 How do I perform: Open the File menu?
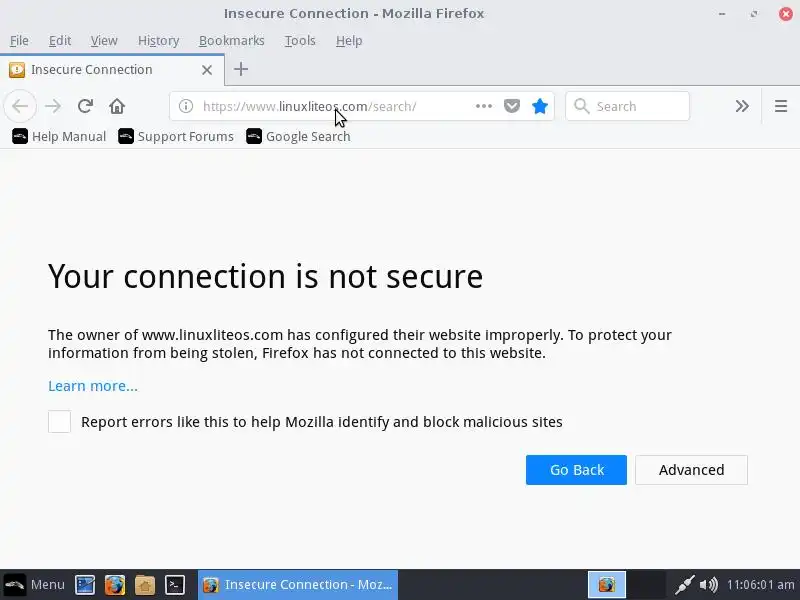coord(19,40)
